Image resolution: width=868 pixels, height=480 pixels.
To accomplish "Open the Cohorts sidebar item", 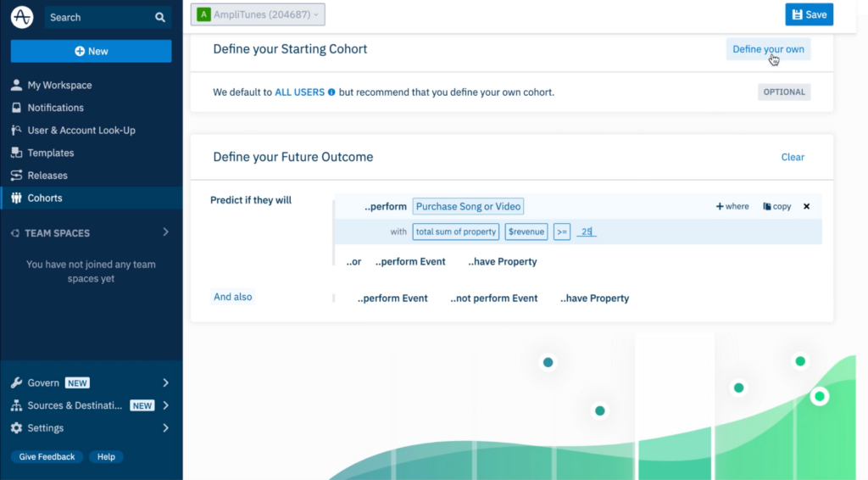I will pos(44,198).
